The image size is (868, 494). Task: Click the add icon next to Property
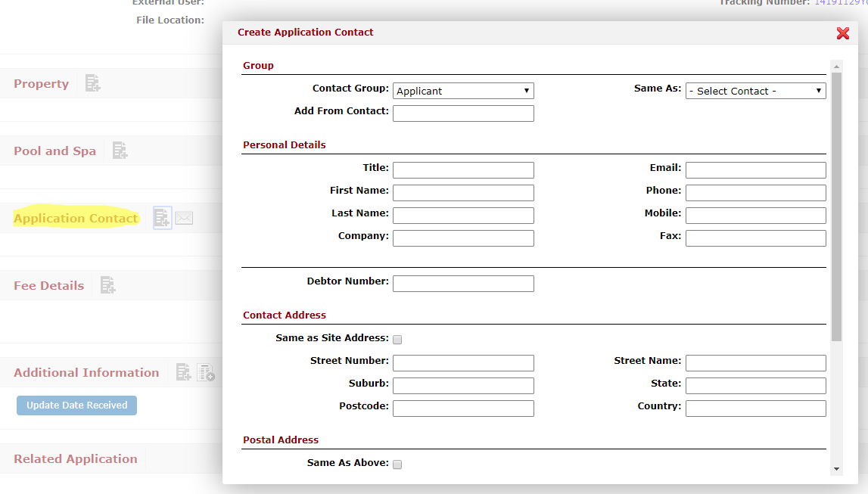[x=92, y=83]
